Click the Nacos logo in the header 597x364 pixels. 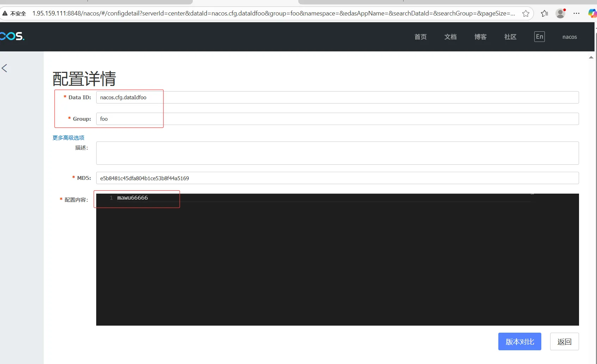click(12, 36)
